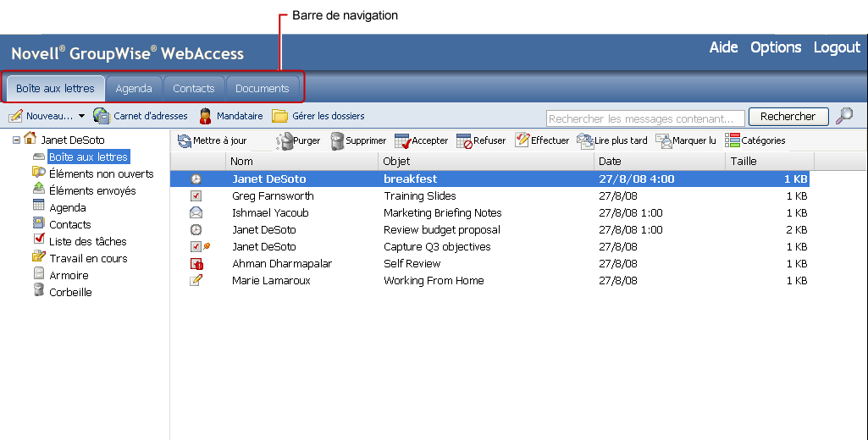Select sender Greg Farnsworth
The height and width of the screenshot is (440, 868).
point(273,196)
